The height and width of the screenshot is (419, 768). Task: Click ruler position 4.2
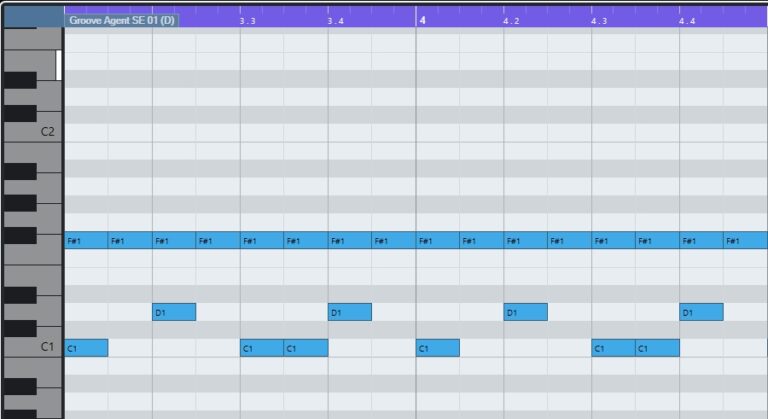click(x=511, y=20)
